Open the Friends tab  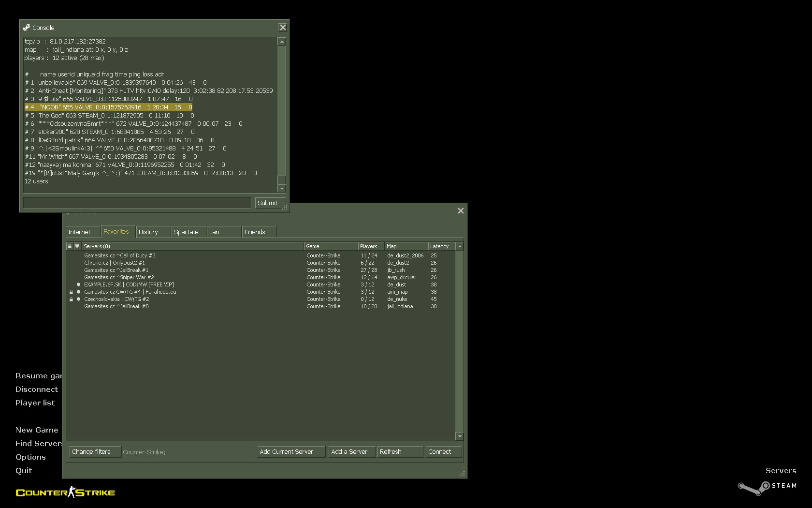tap(259, 232)
